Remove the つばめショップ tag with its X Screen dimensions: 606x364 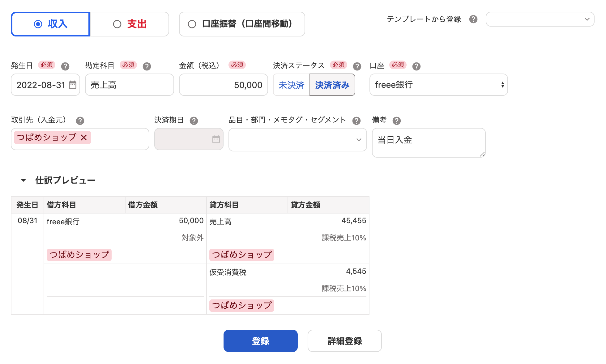pos(84,138)
